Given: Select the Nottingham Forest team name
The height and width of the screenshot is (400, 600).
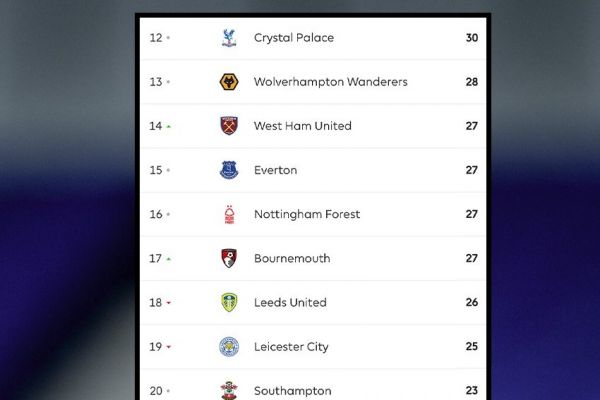Looking at the screenshot, I should (307, 214).
